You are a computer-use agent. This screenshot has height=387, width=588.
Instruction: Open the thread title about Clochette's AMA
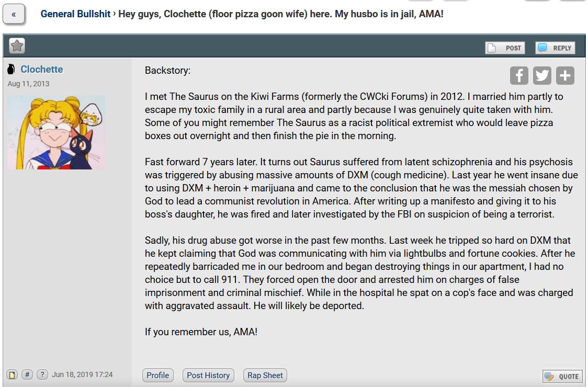281,14
